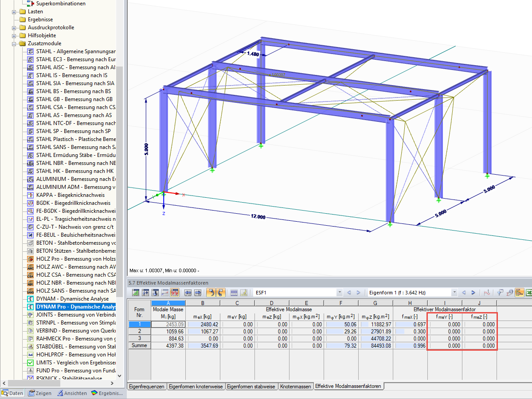The width and height of the screenshot is (532, 399).
Task: Click the first green table toolbar icon
Action: (135, 293)
